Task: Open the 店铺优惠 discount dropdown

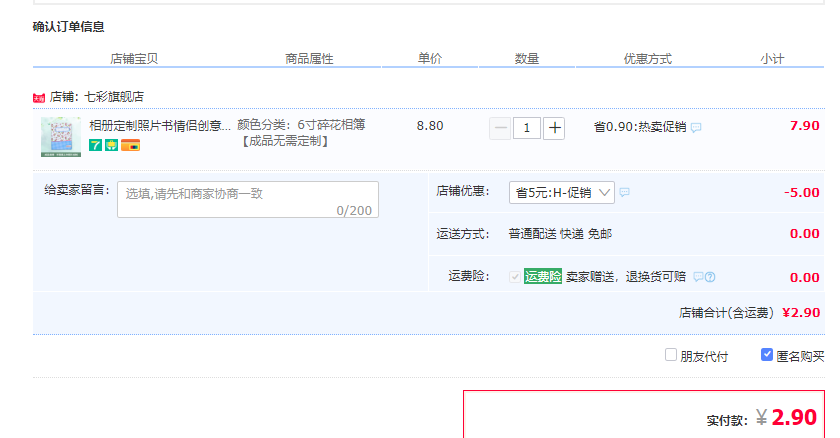Action: click(561, 192)
